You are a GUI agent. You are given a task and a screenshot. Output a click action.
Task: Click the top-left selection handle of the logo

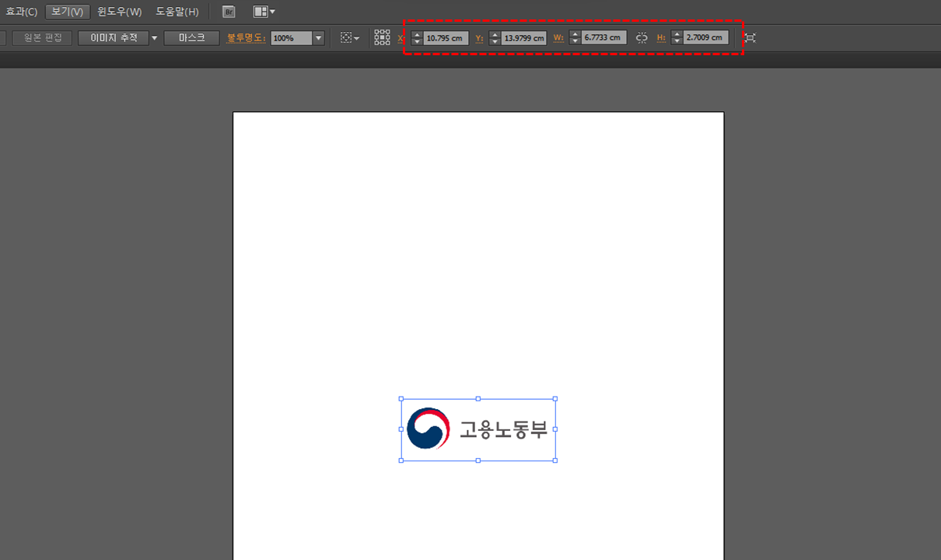401,399
